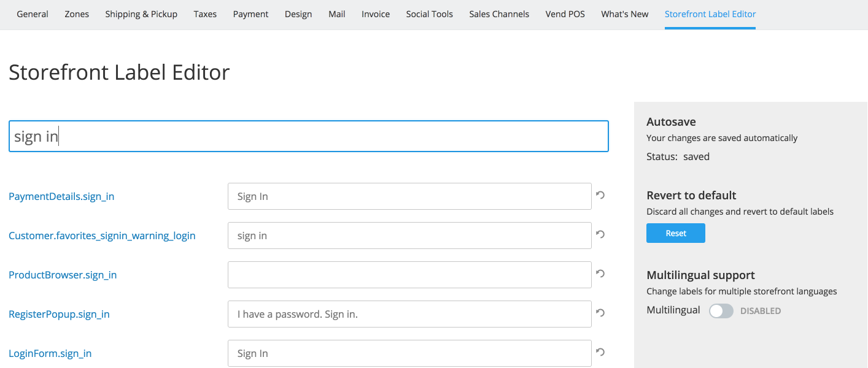Revert the ProductBrowser.sign_in label to default
Image resolution: width=868 pixels, height=368 pixels.
click(x=600, y=274)
